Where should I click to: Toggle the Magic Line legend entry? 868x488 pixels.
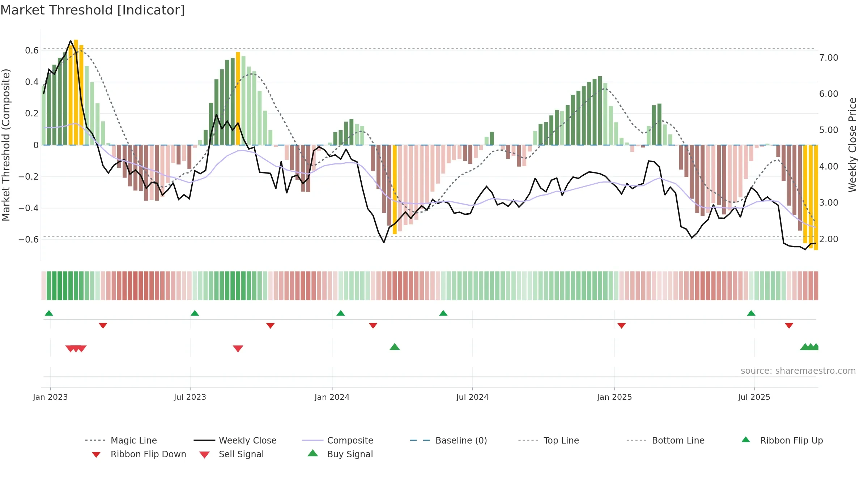coord(121,440)
